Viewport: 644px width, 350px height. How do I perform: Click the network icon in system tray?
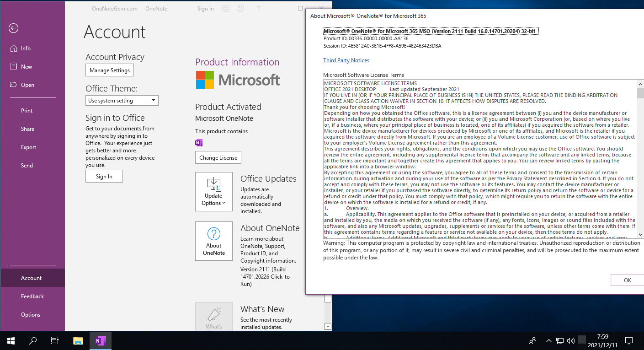point(560,341)
